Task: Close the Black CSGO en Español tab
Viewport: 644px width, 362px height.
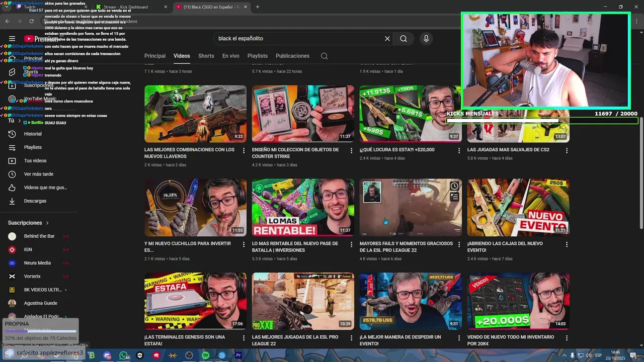Action: [x=246, y=7]
